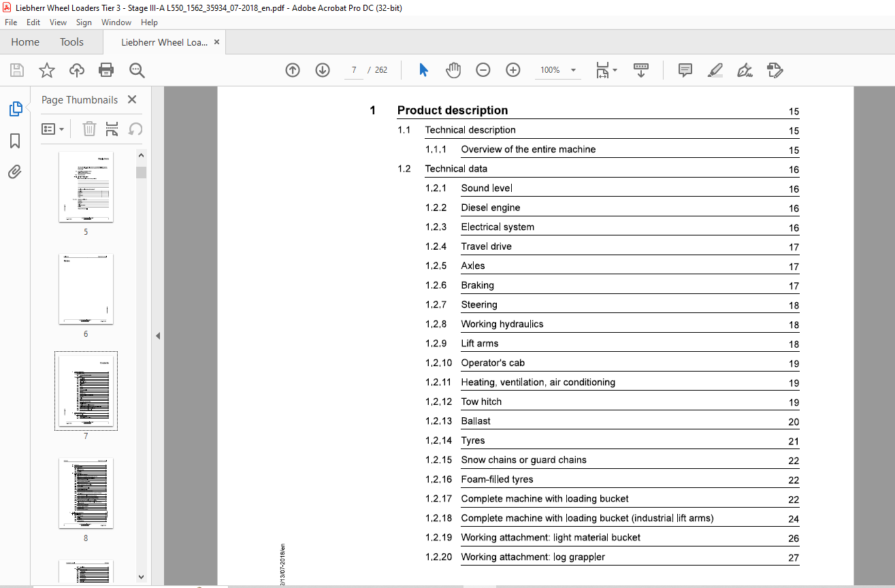Go to the previous page with up arrow

[293, 70]
